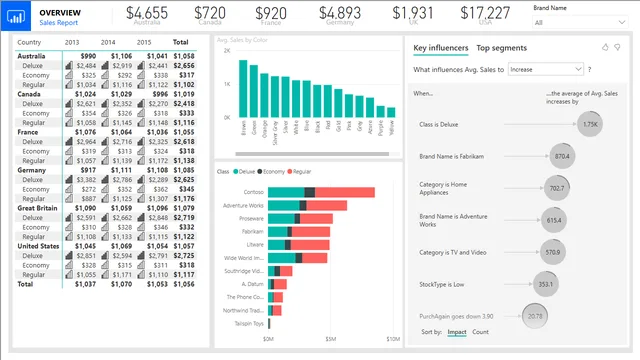The width and height of the screenshot is (640, 360).
Task: Sort influencers by Count
Action: click(480, 332)
